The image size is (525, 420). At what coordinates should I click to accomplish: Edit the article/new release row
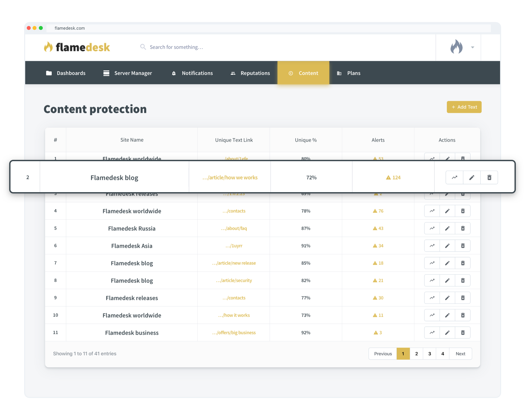447,263
